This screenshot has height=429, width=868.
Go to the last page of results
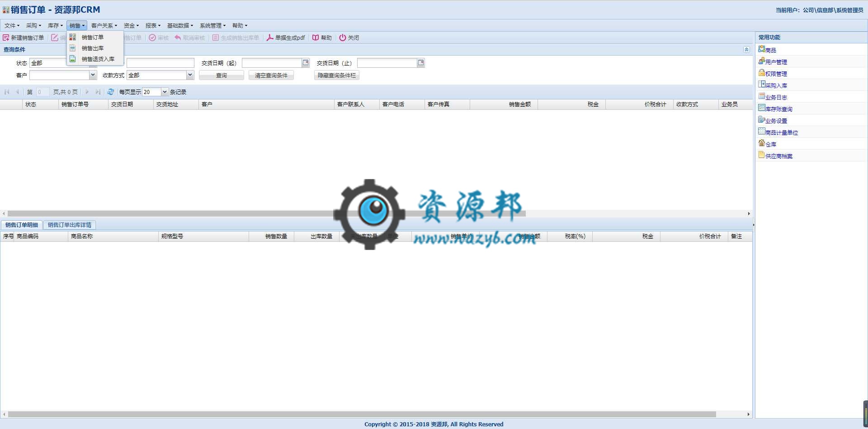[x=98, y=92]
